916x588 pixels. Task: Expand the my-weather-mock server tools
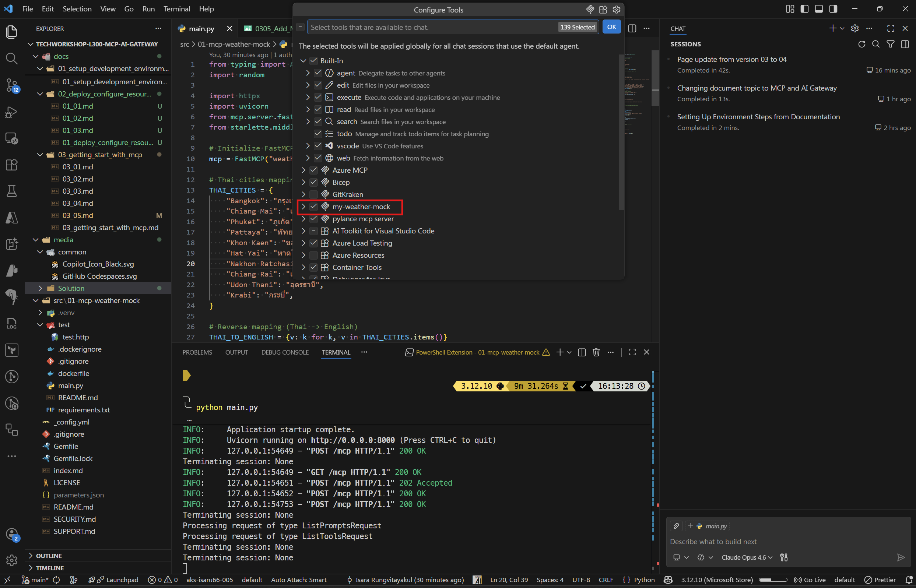click(303, 207)
